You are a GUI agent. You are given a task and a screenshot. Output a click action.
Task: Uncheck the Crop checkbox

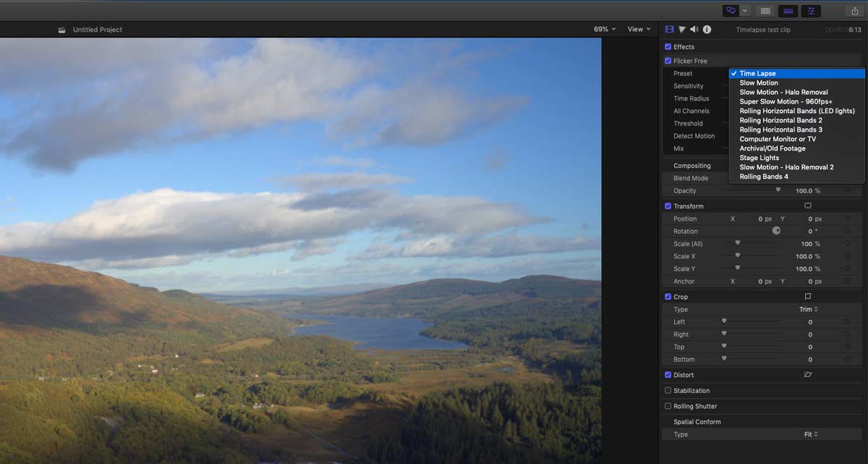click(668, 297)
